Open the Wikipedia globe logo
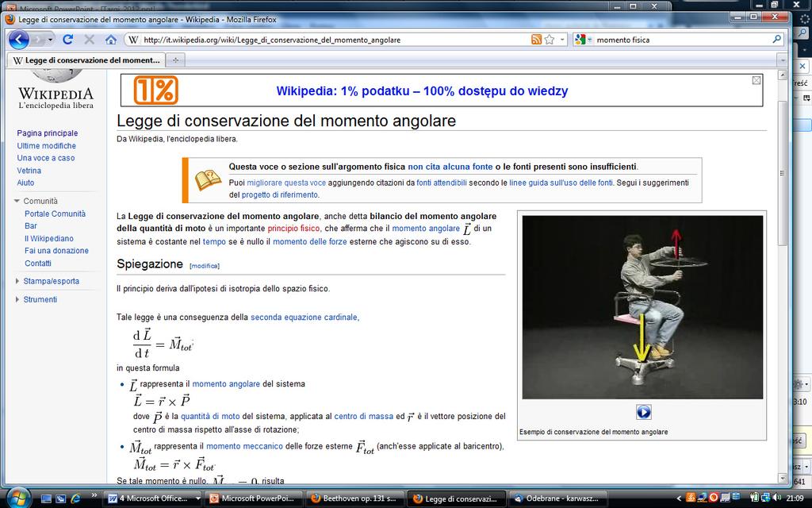The width and height of the screenshot is (812, 508). click(56, 75)
